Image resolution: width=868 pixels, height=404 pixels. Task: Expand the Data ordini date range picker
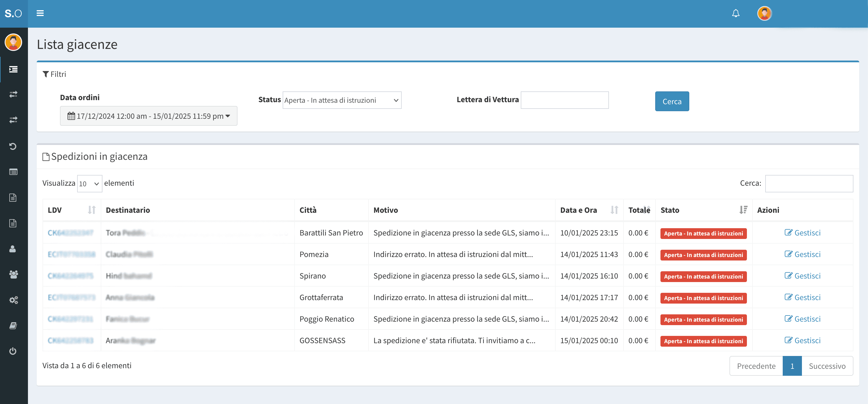coord(149,116)
